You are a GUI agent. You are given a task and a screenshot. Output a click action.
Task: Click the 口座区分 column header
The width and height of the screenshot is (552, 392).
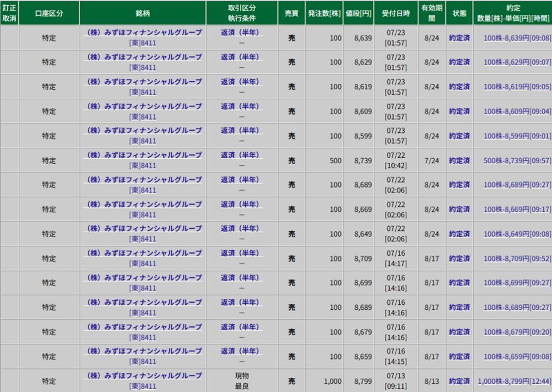pyautogui.click(x=49, y=13)
